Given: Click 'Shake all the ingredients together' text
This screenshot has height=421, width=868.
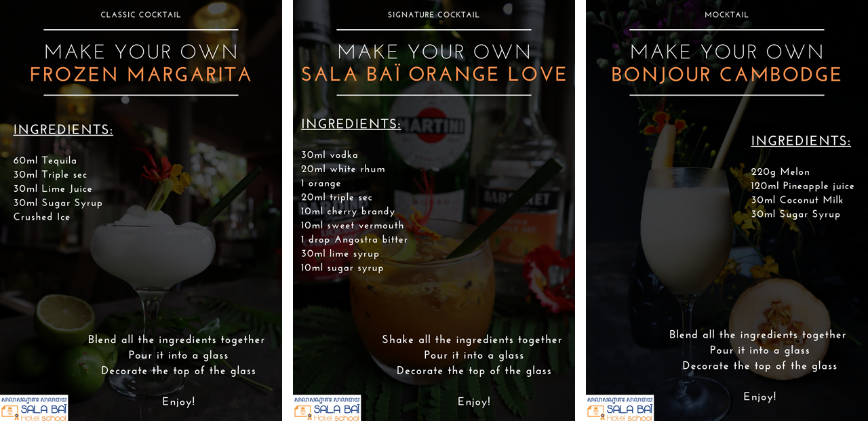Looking at the screenshot, I should (472, 340).
